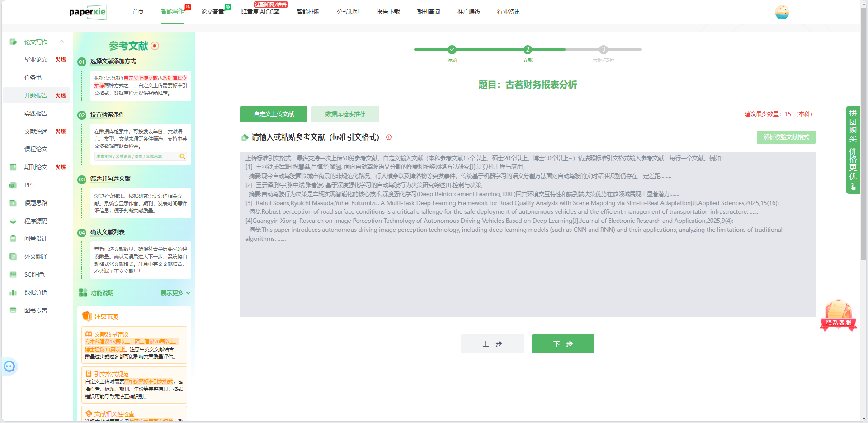The image size is (868, 423).
Task: Click step 2 文献 on the progress bar
Action: [x=528, y=50]
